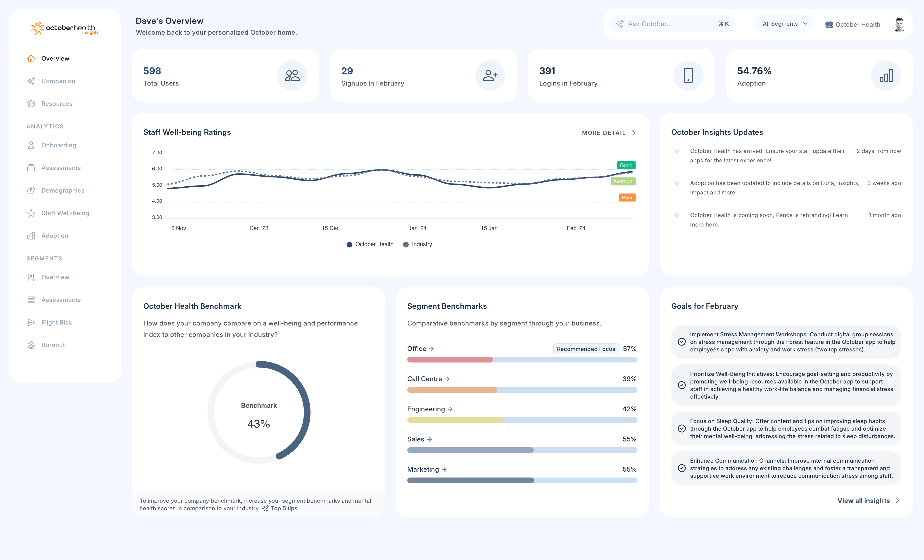Click the October Health Insights logo
The image size is (924, 560).
point(64,28)
